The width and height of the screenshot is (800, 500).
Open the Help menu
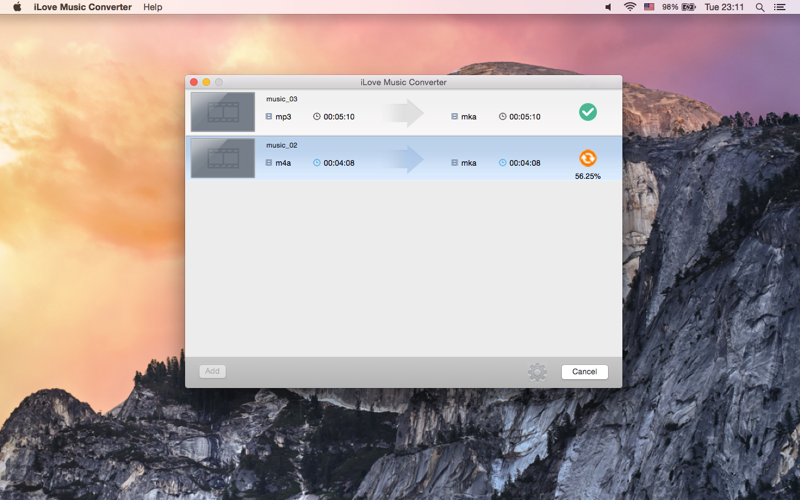click(153, 7)
